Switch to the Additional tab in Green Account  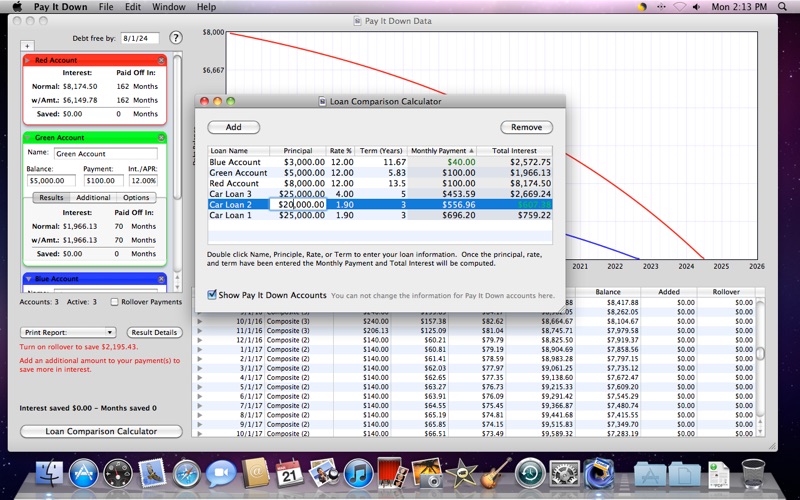tap(93, 197)
